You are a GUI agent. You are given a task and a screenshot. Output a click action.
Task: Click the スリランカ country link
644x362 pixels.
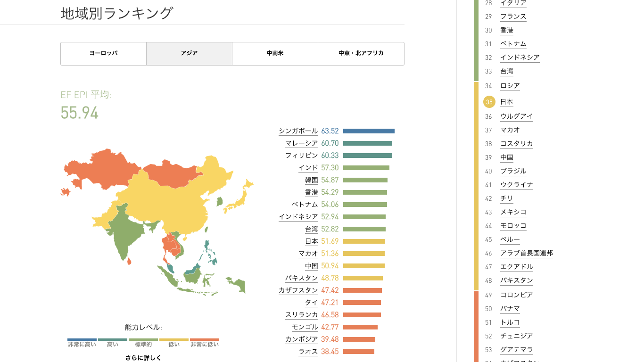point(302,315)
